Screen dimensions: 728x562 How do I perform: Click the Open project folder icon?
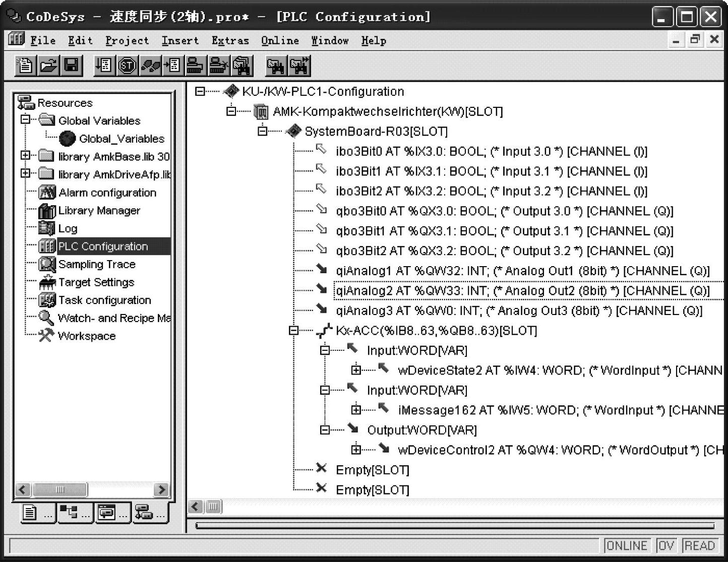tap(48, 66)
